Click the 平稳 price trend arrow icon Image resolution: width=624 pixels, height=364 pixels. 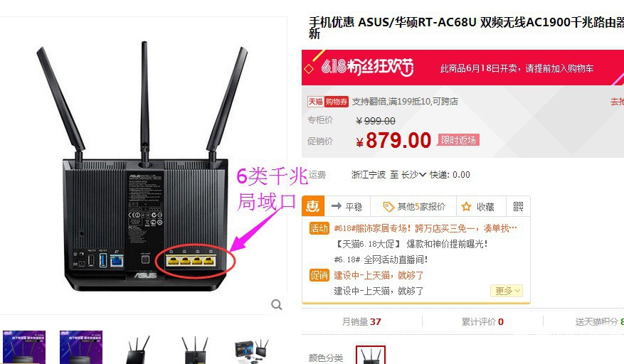click(337, 206)
